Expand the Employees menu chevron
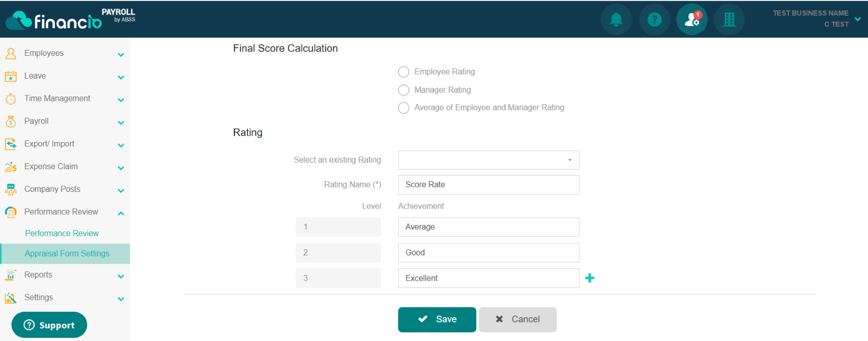 click(x=121, y=54)
